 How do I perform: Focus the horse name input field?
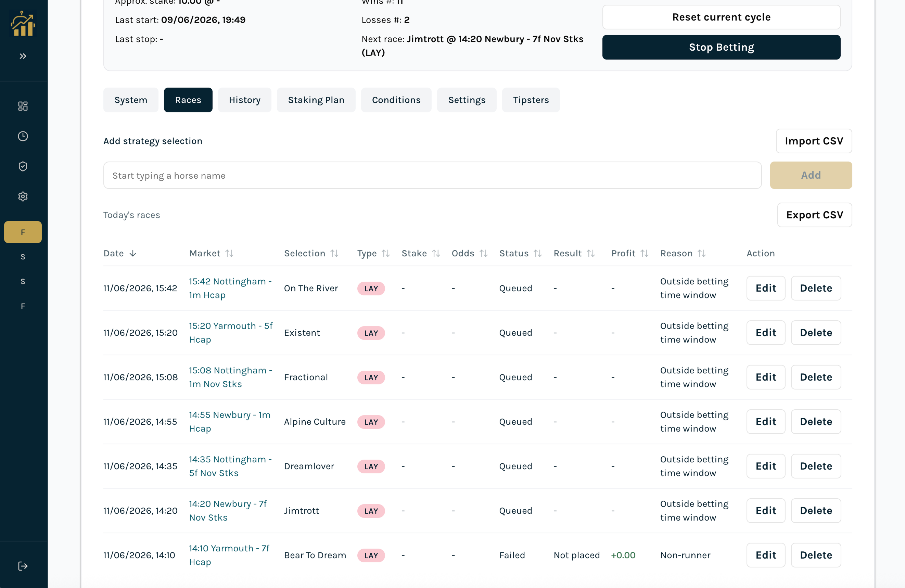(432, 175)
